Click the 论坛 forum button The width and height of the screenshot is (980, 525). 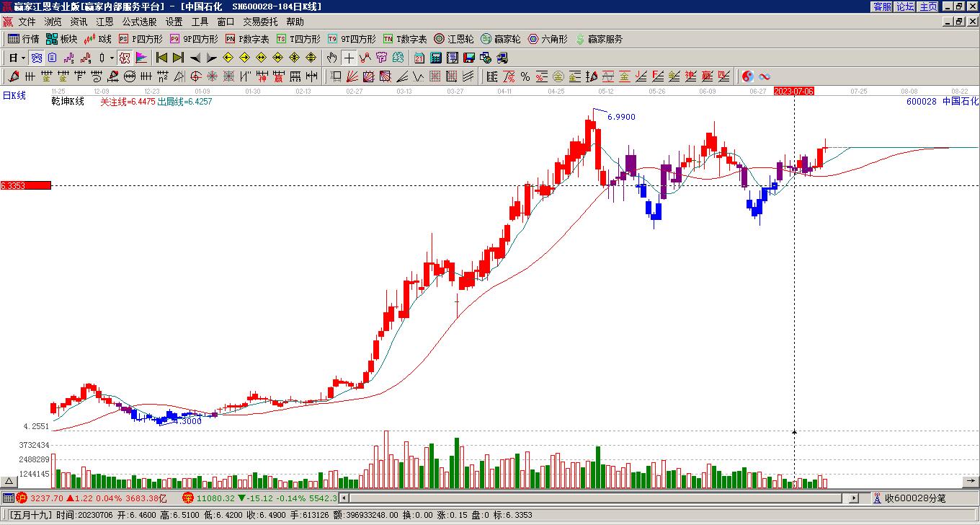(906, 6)
